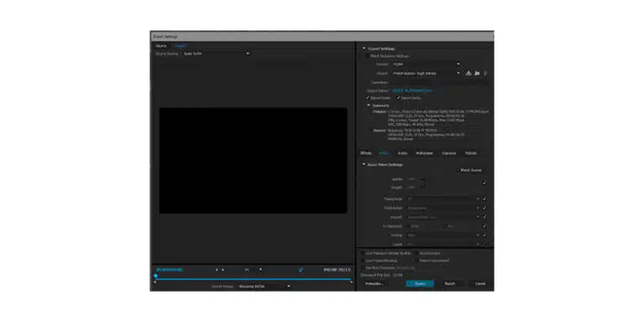Open the Preset dropdown
Viewport: 644px width, 322px height.
point(426,73)
